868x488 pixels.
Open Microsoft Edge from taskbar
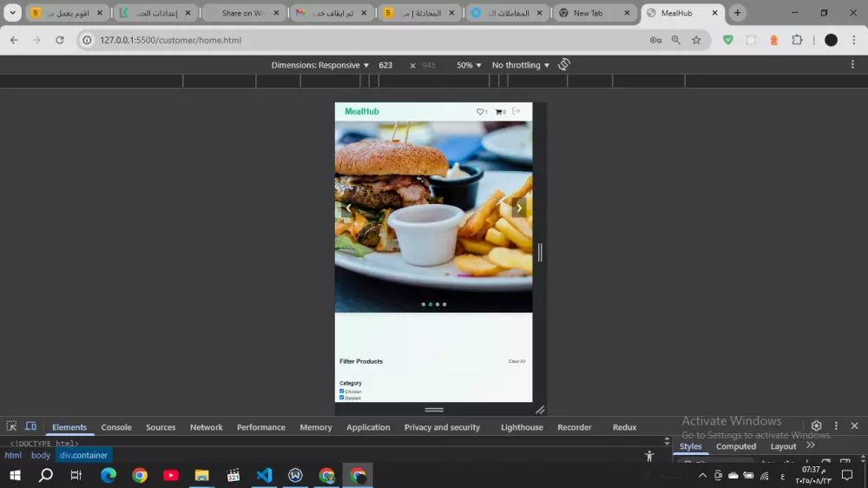(x=108, y=475)
